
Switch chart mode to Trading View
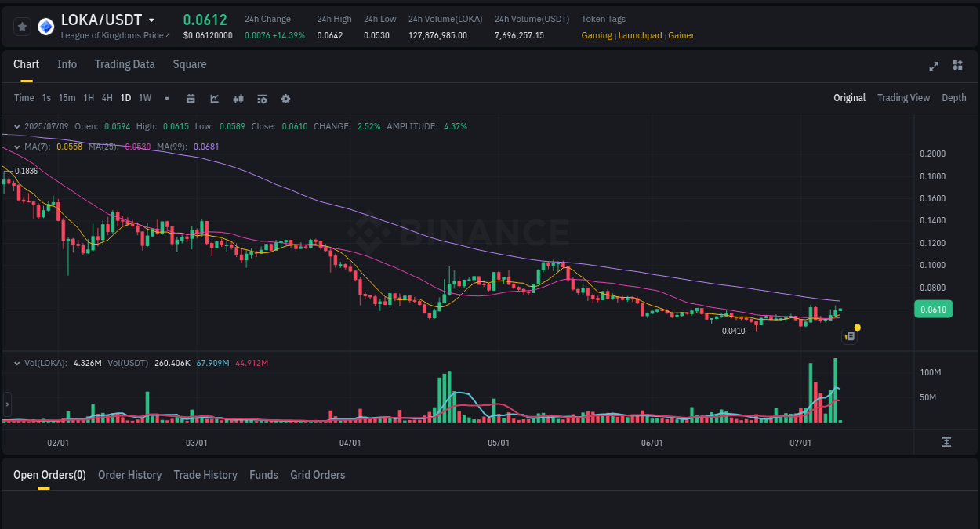(903, 97)
